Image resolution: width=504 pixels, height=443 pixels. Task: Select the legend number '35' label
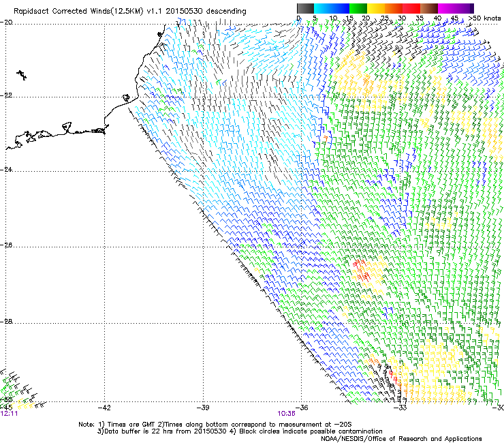[420, 18]
